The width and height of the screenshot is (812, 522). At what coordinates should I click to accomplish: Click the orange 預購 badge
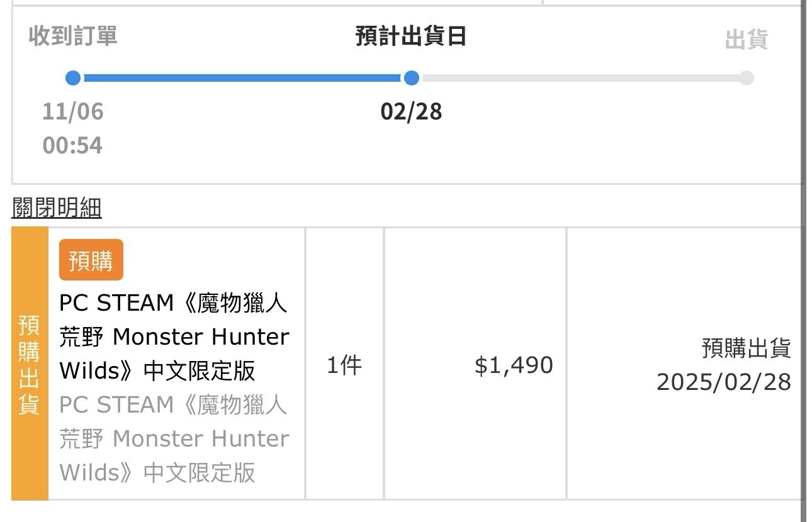91,260
